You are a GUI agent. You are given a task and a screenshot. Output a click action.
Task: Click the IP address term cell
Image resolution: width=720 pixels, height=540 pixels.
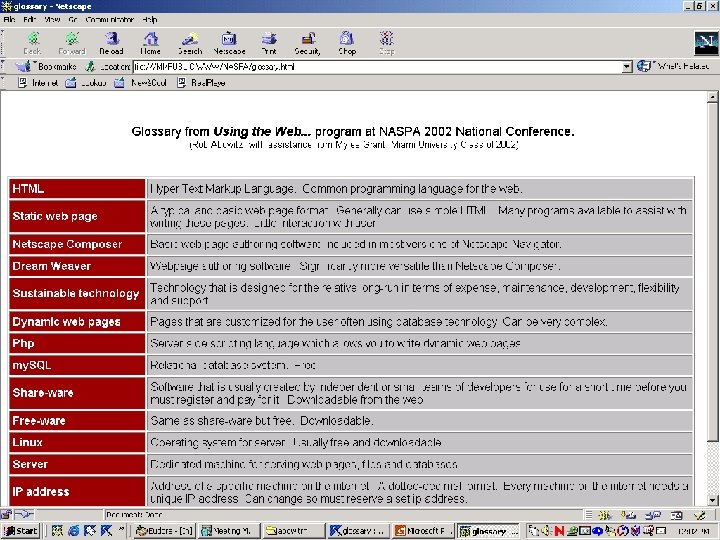[x=77, y=491]
